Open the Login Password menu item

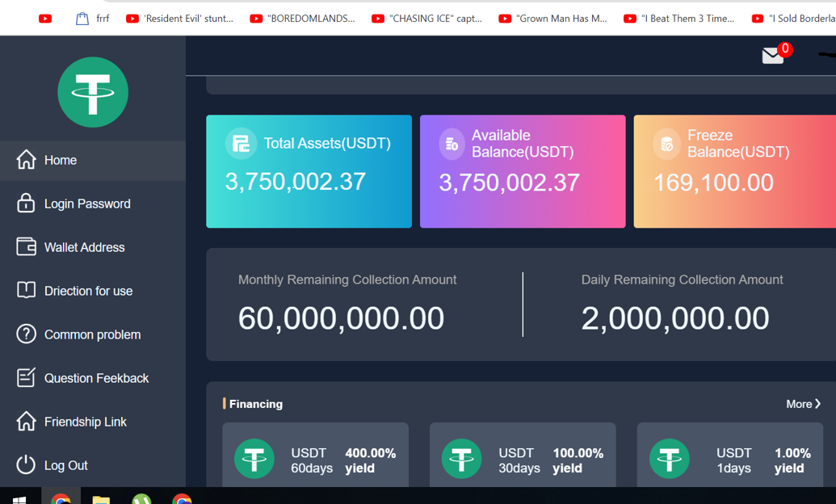pos(86,204)
